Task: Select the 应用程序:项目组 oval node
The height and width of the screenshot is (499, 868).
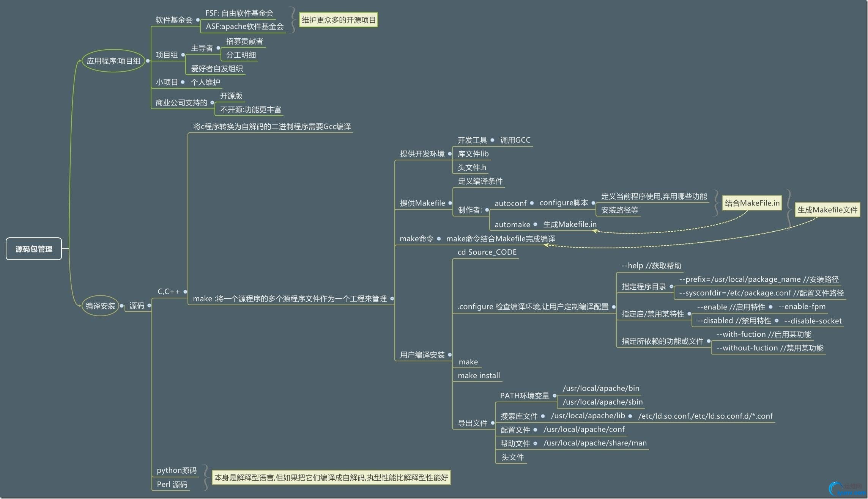Action: [113, 61]
